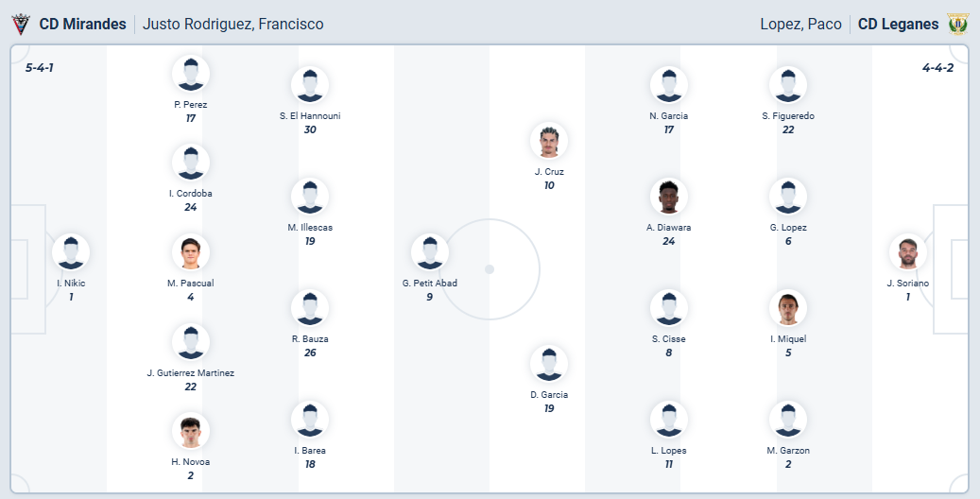Click coach name Lopez, Paco
Screen dimensions: 980x499
[800, 25]
